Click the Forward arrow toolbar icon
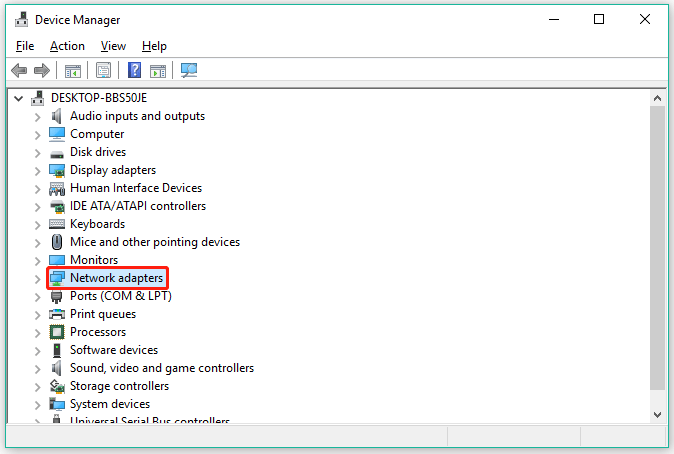Screen dimensions: 674x454 point(42,70)
